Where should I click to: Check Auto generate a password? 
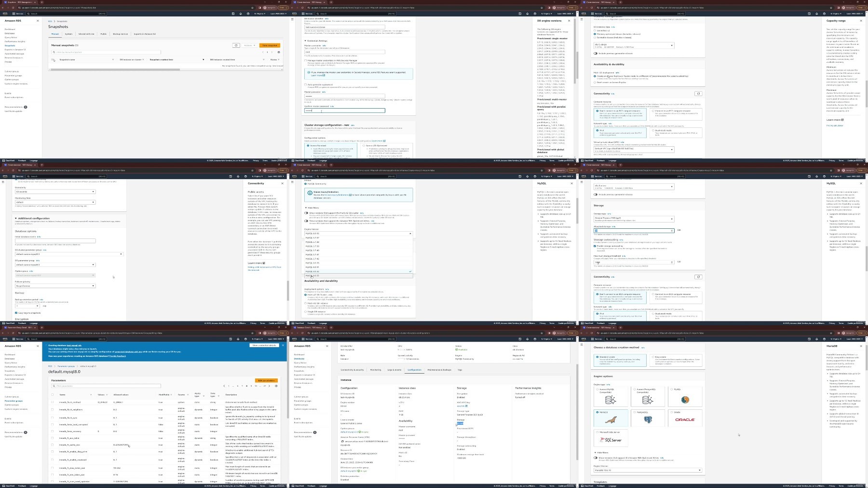click(x=305, y=84)
